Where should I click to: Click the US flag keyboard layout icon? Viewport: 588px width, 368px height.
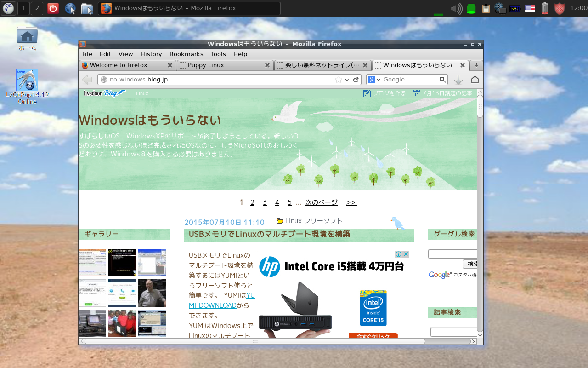pos(530,8)
